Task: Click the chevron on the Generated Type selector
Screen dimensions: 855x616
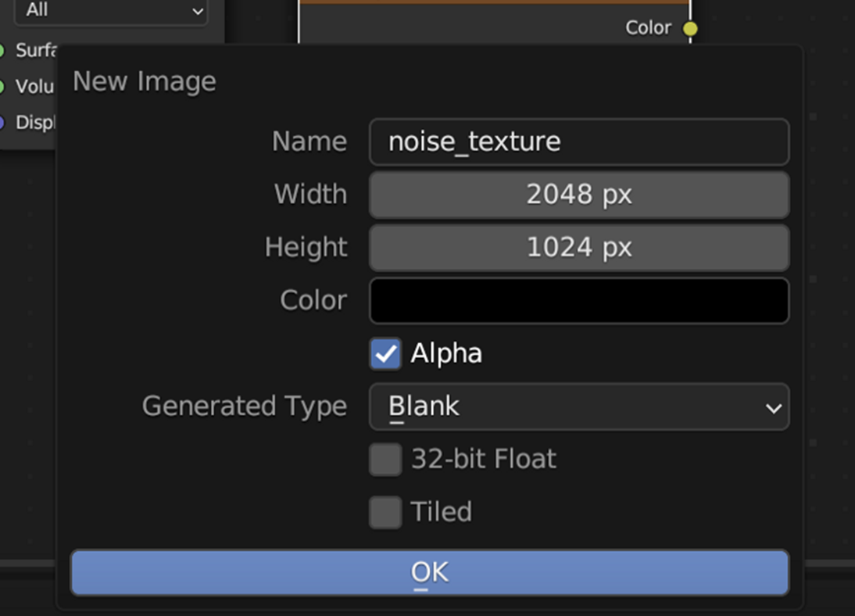Action: (x=773, y=407)
